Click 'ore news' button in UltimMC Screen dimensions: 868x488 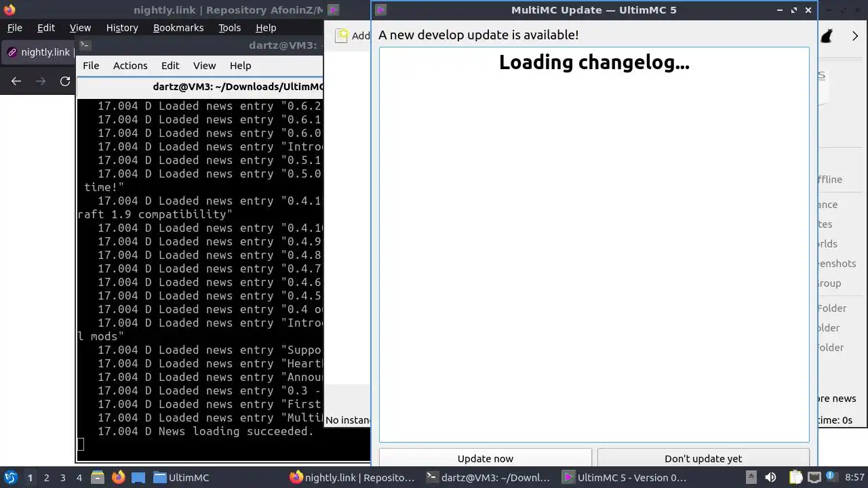pos(837,399)
